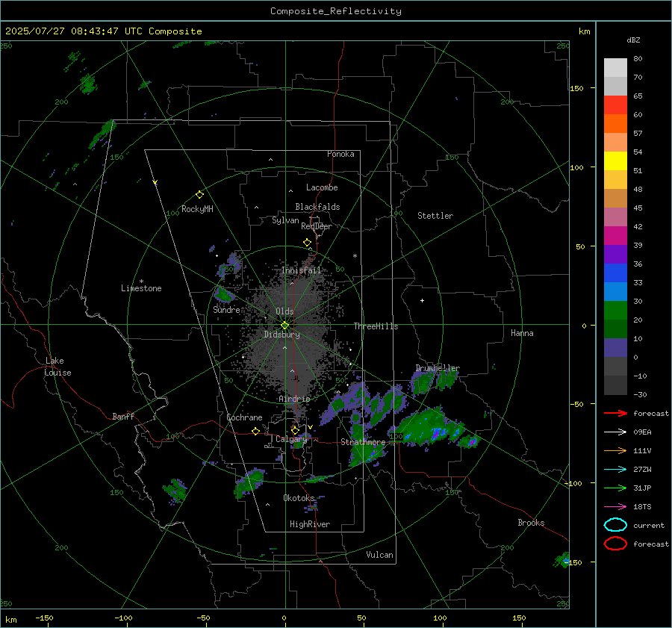Click the cyan current ellipse icon
The height and width of the screenshot is (628, 672).
click(615, 525)
